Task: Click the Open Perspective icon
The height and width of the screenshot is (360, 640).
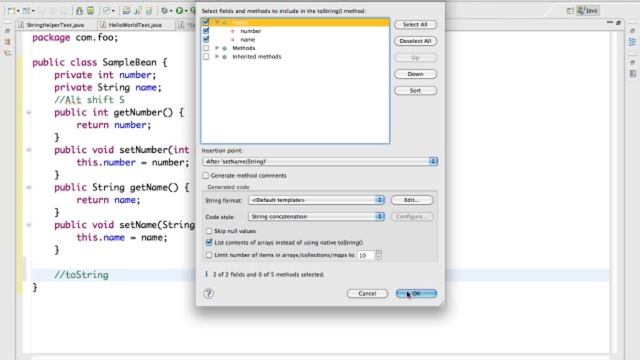Action: [570, 11]
